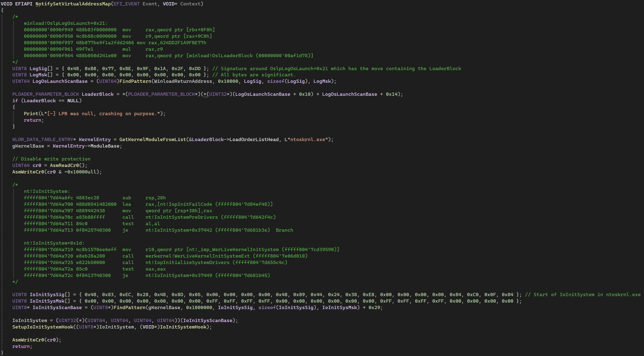Click nt!IopInitFailCode in the comment

click(186, 204)
